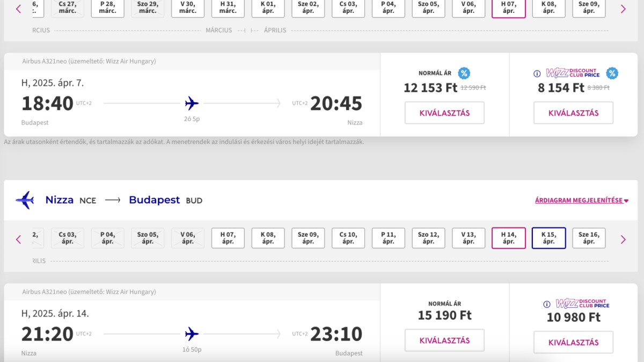Pick return date V 13, ápr.

coord(469,238)
